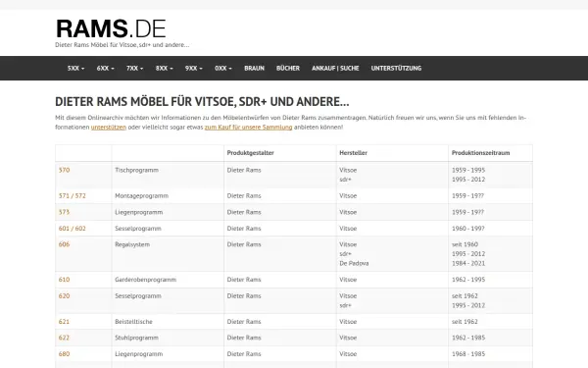
Task: Follow the 'unterstützen' link in intro text
Action: tap(109, 128)
